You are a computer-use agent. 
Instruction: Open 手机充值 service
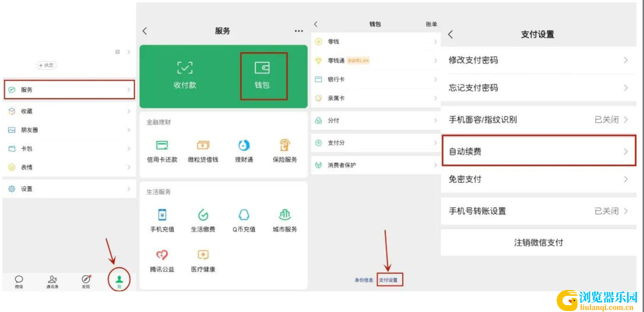point(163,221)
